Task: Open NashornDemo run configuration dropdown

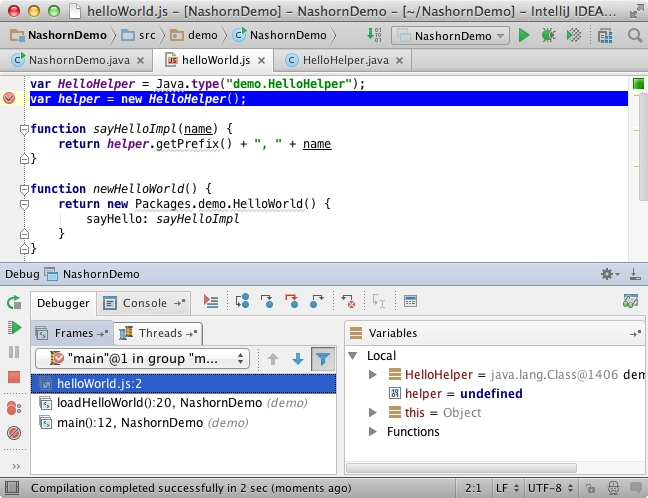Action: point(450,36)
